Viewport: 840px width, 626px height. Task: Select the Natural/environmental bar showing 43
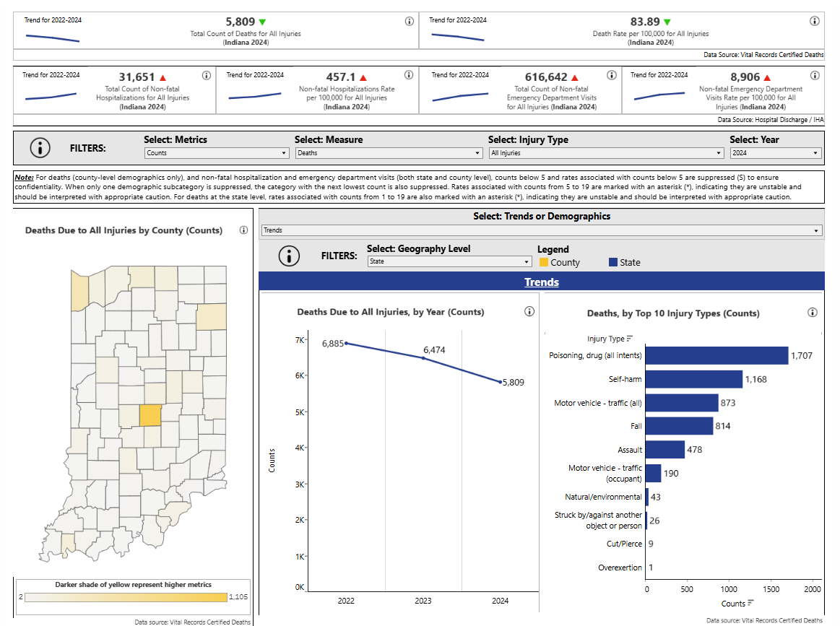pyautogui.click(x=647, y=497)
